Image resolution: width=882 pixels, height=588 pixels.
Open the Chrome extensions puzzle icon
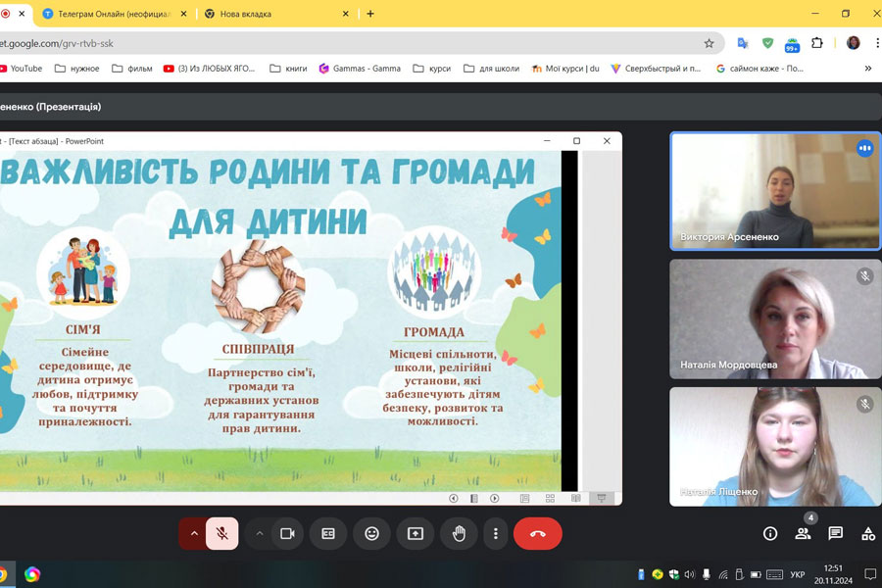[x=817, y=43]
